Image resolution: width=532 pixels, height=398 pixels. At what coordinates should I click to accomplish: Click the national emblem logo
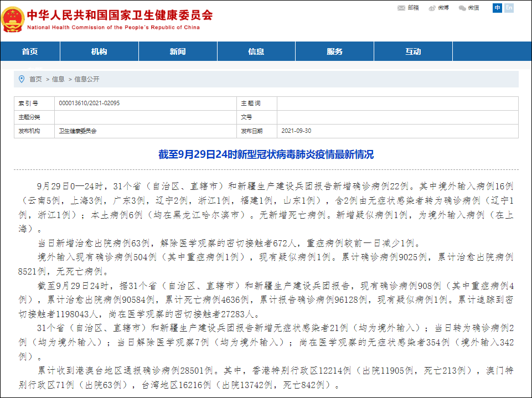click(13, 20)
